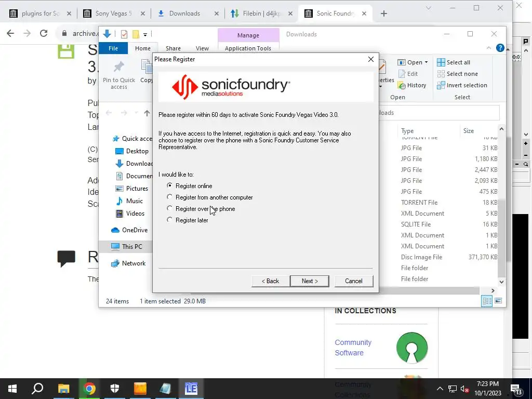The height and width of the screenshot is (399, 532).
Task: Switch Explorer to details view icon
Action: 487,301
